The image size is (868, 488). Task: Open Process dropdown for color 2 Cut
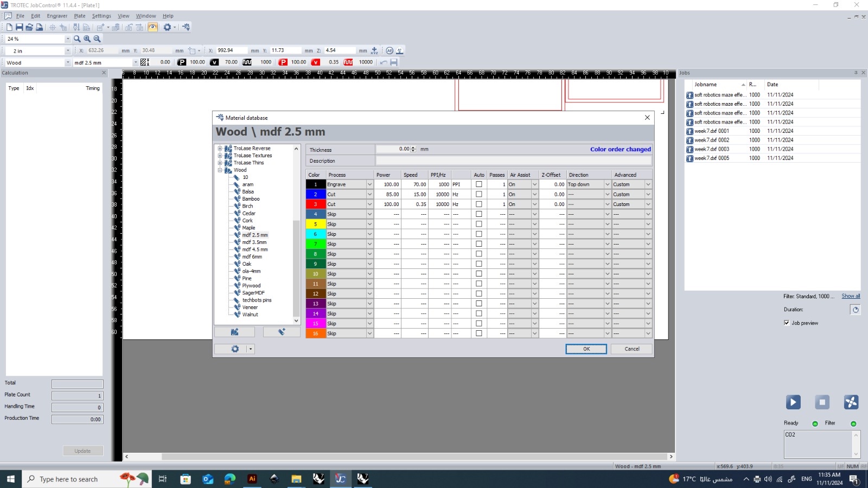pos(369,194)
